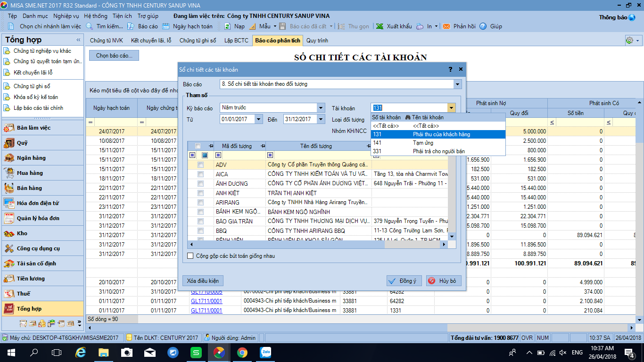The height and width of the screenshot is (362, 644).
Task: Open Ngày hạch toán calendar tool
Action: (187, 26)
